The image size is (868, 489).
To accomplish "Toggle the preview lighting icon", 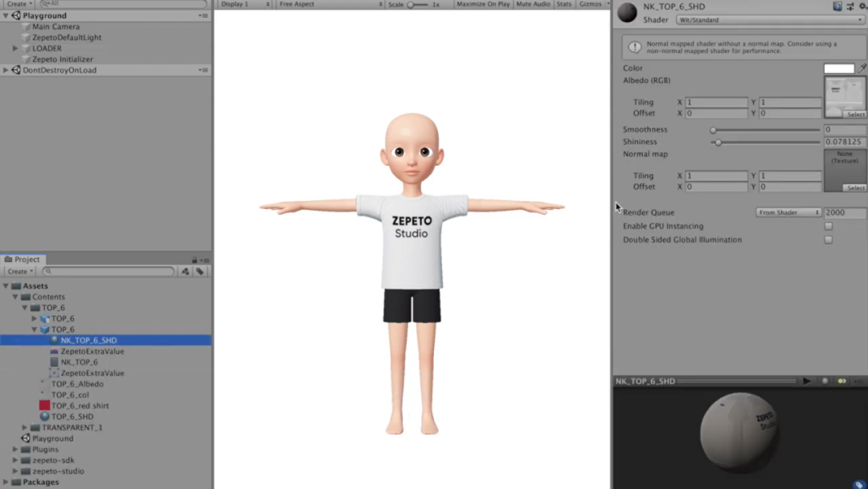I will tap(841, 380).
